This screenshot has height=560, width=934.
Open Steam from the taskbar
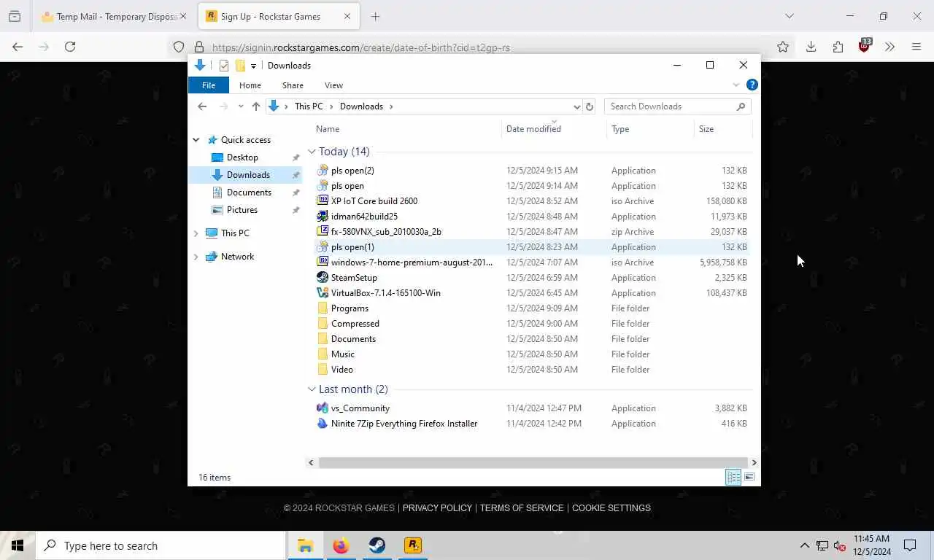tap(377, 545)
